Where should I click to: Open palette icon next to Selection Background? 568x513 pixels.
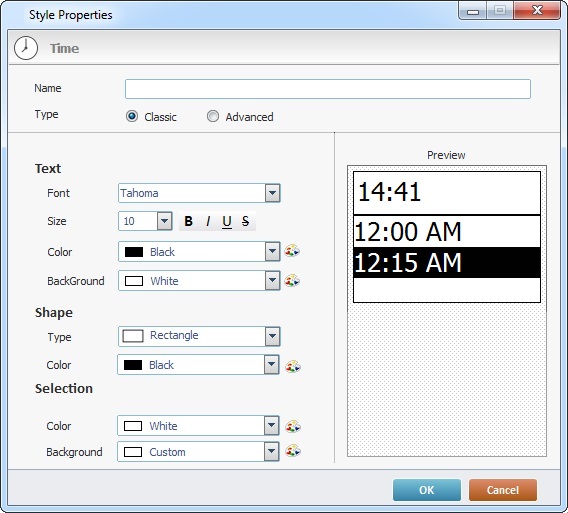click(293, 451)
